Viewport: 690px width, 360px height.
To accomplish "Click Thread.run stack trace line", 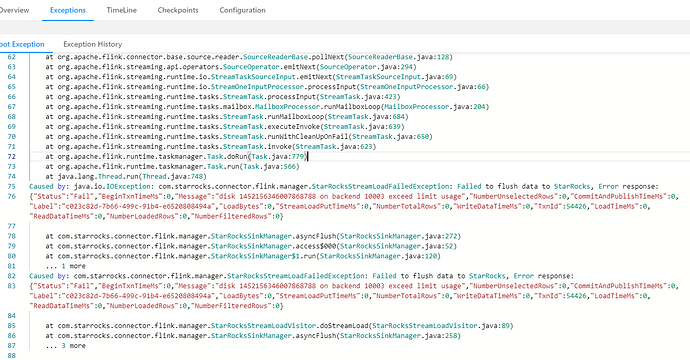I will pyautogui.click(x=125, y=176).
